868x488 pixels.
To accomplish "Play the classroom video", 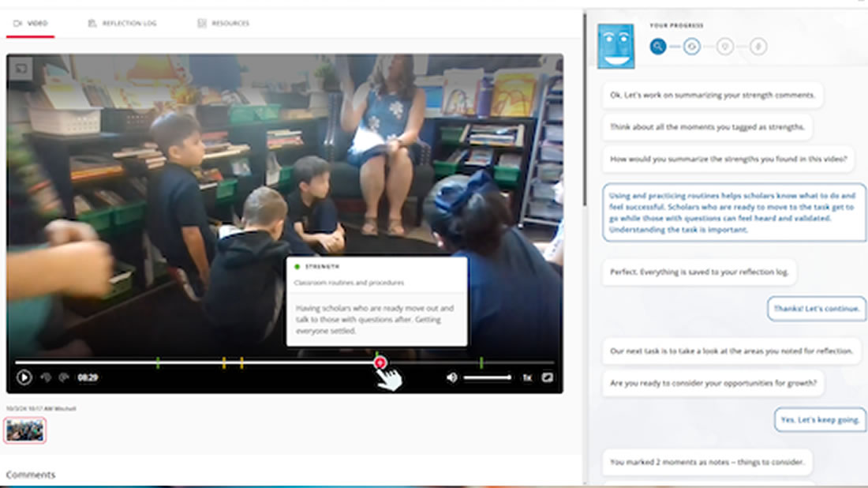I will 24,377.
